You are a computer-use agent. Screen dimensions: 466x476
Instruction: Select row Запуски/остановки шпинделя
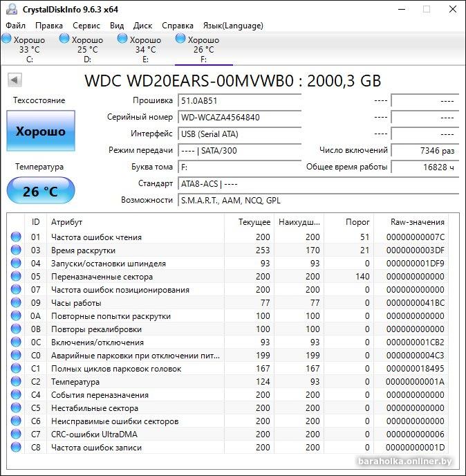227,263
